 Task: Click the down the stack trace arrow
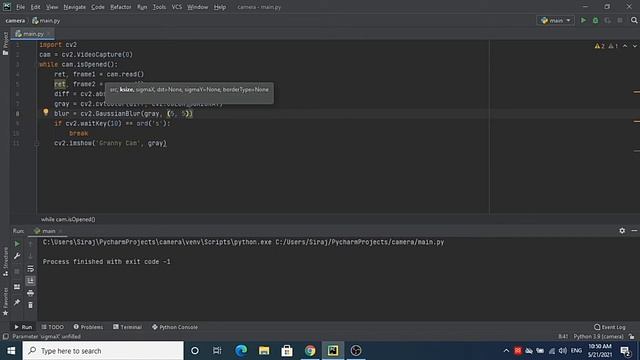coord(31,256)
